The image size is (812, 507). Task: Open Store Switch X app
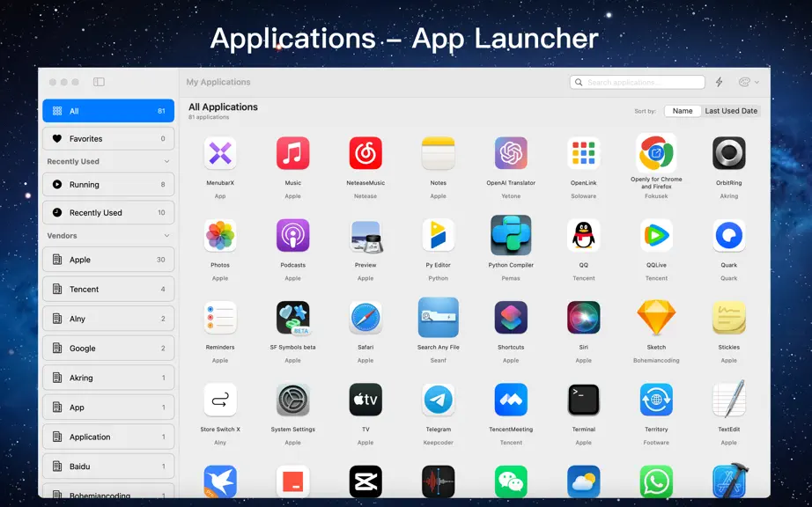pos(220,400)
